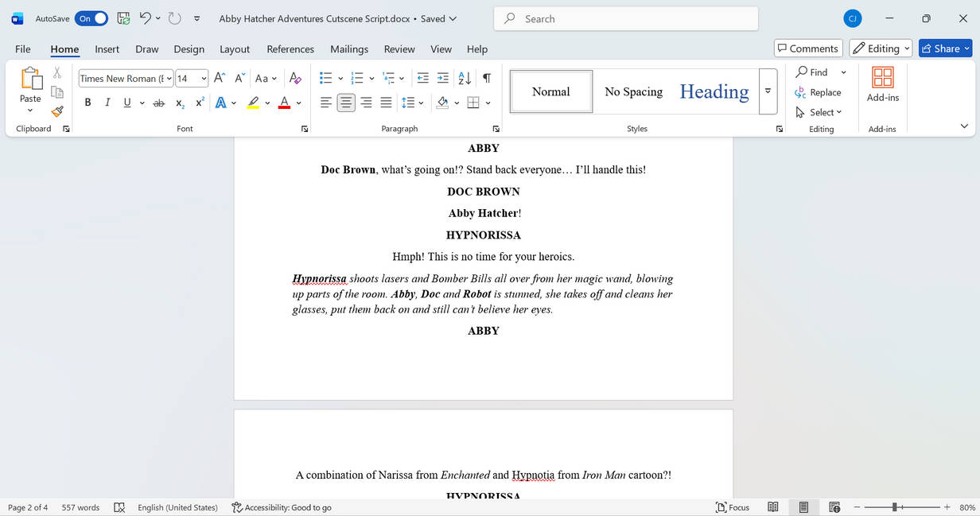Apply the No Spacing style
The height and width of the screenshot is (516, 980).
click(633, 91)
